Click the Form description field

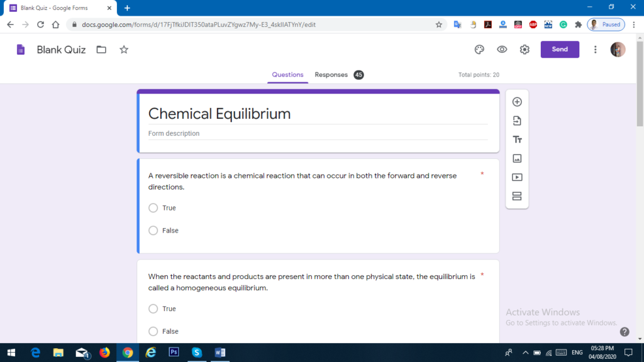(x=318, y=133)
